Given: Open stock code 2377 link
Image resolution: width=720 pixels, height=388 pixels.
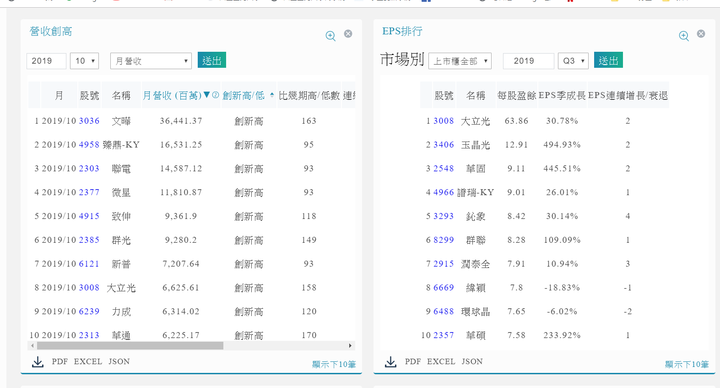Looking at the screenshot, I should [x=89, y=192].
